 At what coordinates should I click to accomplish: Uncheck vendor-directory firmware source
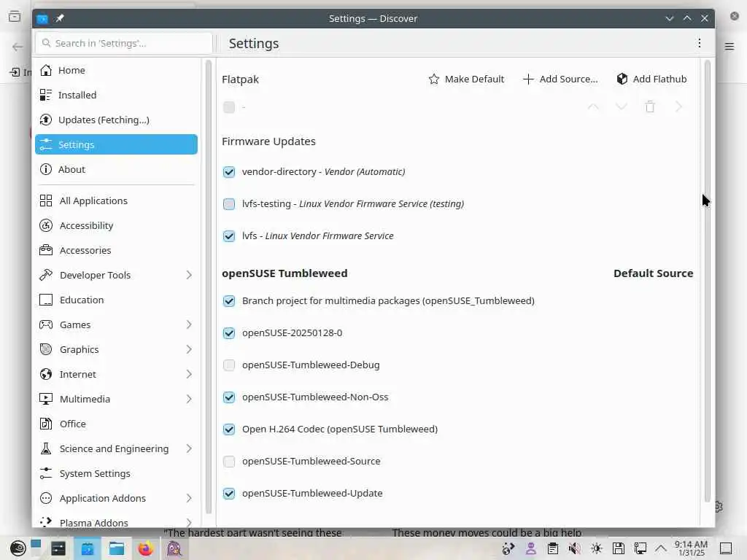coord(228,171)
